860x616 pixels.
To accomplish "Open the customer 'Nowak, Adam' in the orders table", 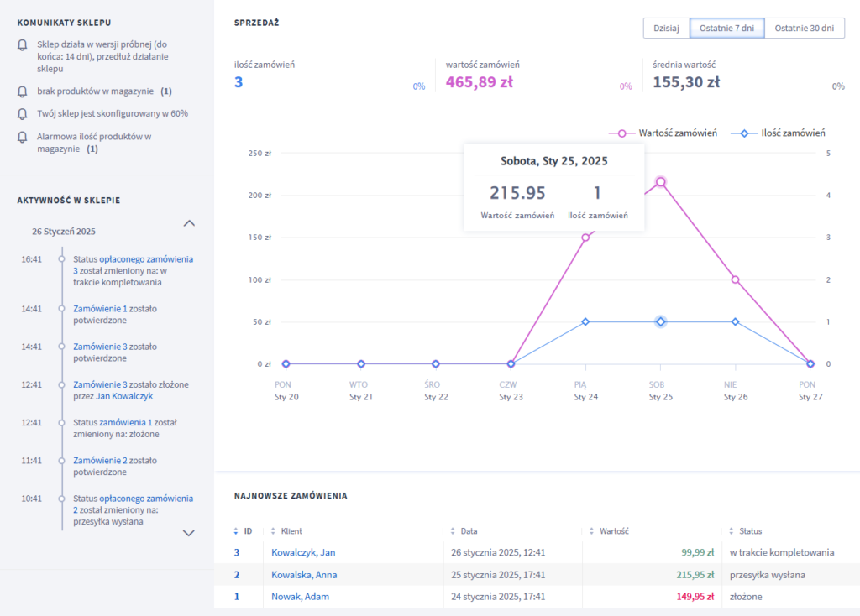I will 301,596.
